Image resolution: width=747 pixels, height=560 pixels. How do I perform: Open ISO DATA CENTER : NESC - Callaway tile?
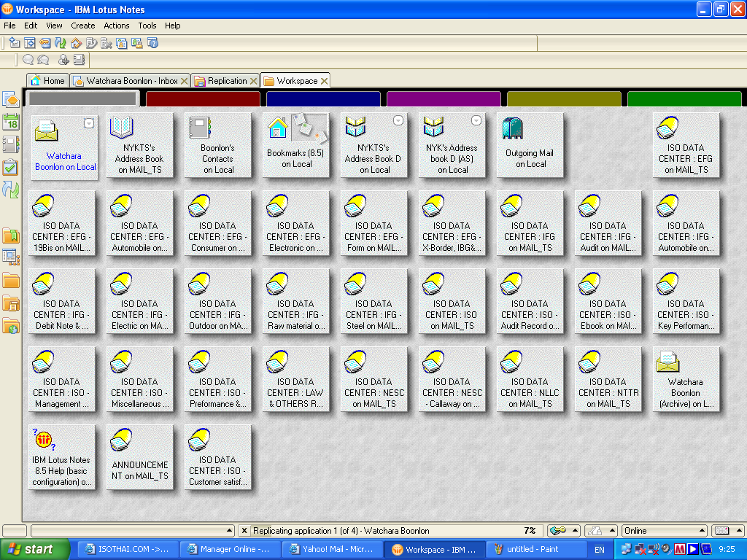pos(452,379)
